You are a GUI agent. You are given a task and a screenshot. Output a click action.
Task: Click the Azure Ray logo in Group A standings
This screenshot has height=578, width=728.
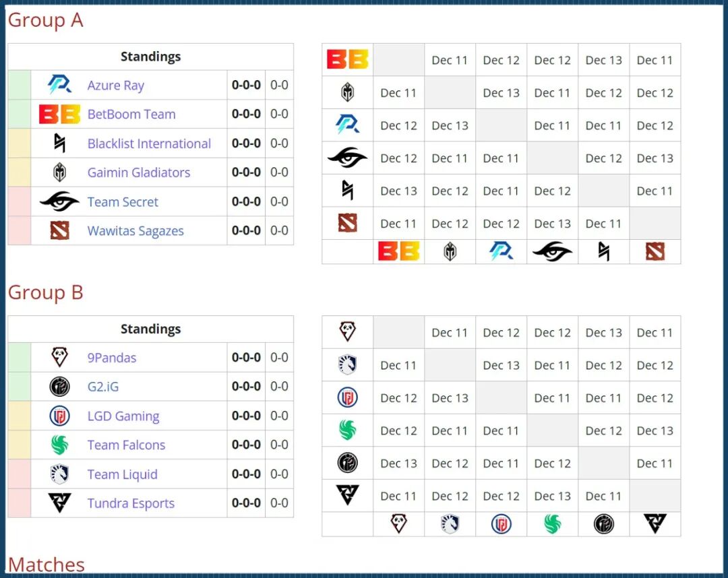click(x=59, y=85)
